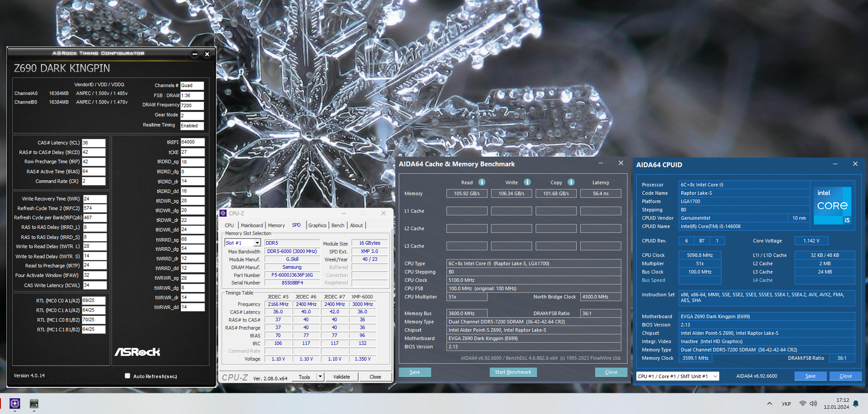The width and height of the screenshot is (868, 414).
Task: Open the Bench tab in CPU-Z
Action: pos(338,225)
